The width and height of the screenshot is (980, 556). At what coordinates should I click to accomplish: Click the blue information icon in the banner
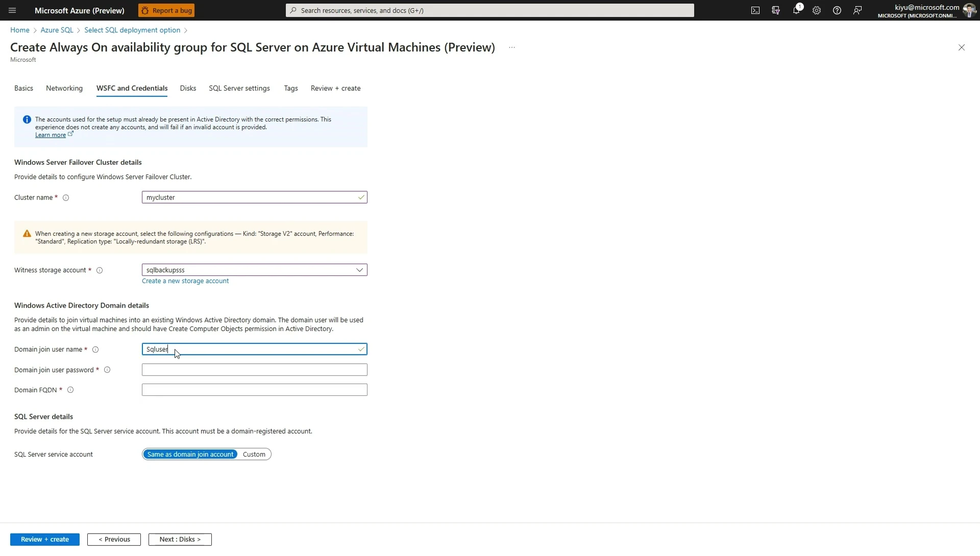tap(27, 119)
